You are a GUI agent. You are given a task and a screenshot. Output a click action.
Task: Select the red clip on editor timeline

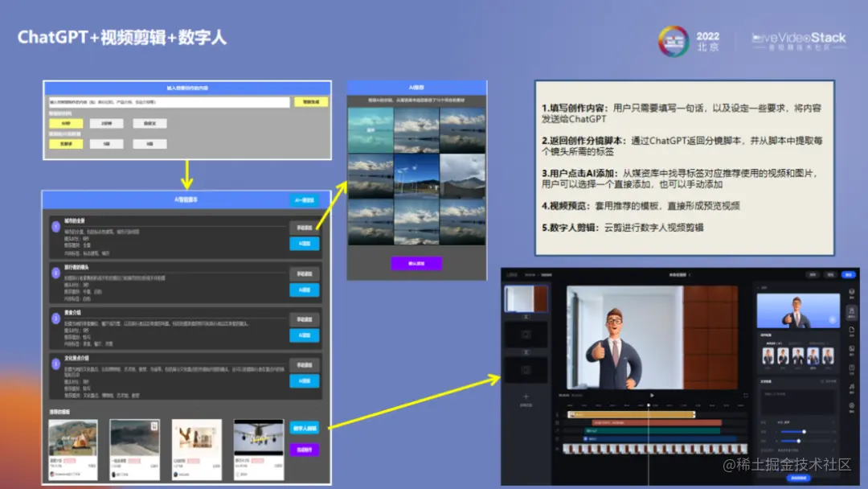tap(657, 422)
